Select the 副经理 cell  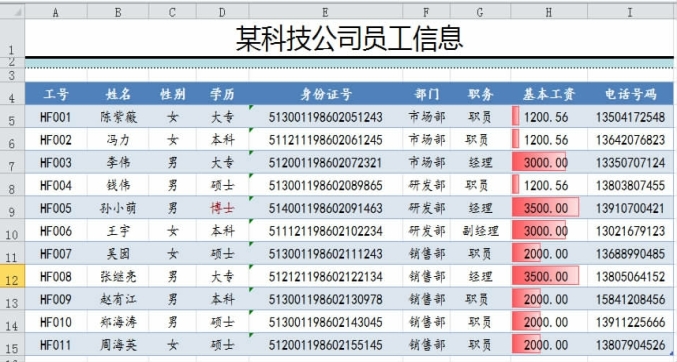click(480, 231)
